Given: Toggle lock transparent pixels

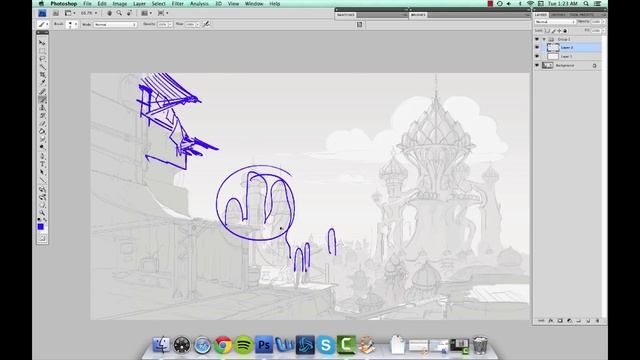Looking at the screenshot, I should pos(547,31).
